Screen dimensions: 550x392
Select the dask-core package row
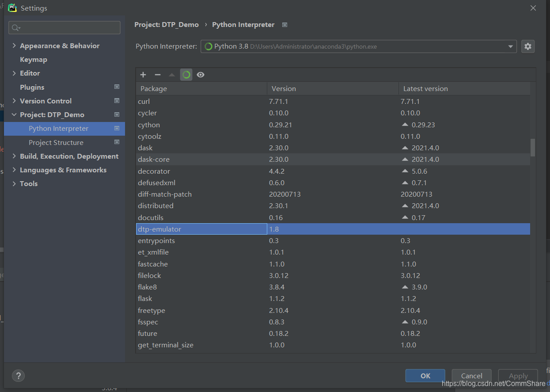point(333,160)
